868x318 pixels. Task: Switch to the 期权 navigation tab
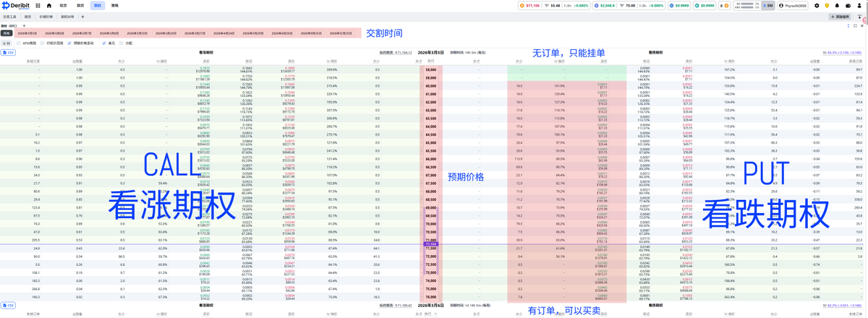pyautogui.click(x=97, y=5)
